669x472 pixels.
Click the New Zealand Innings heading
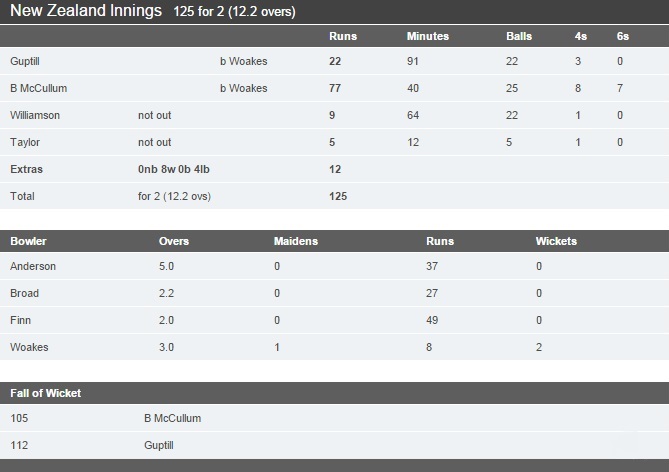pos(86,11)
